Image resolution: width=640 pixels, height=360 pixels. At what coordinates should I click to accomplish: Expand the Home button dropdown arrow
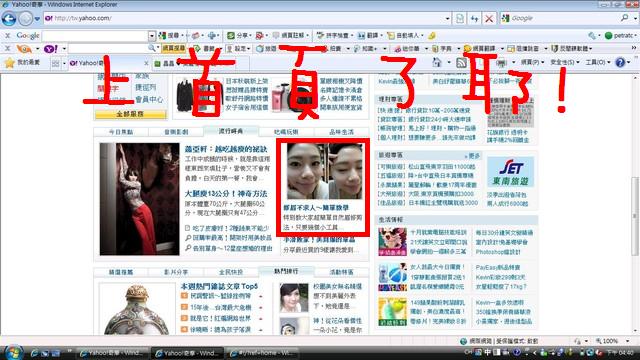[449, 63]
